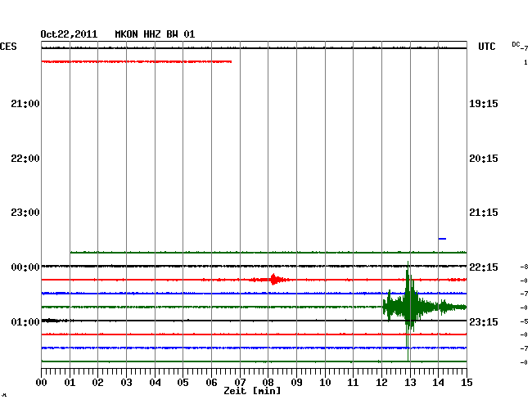Viewport: 532px width, 404px height.
Task: Click the start of the green trace at minute 01
Action: (x=72, y=252)
